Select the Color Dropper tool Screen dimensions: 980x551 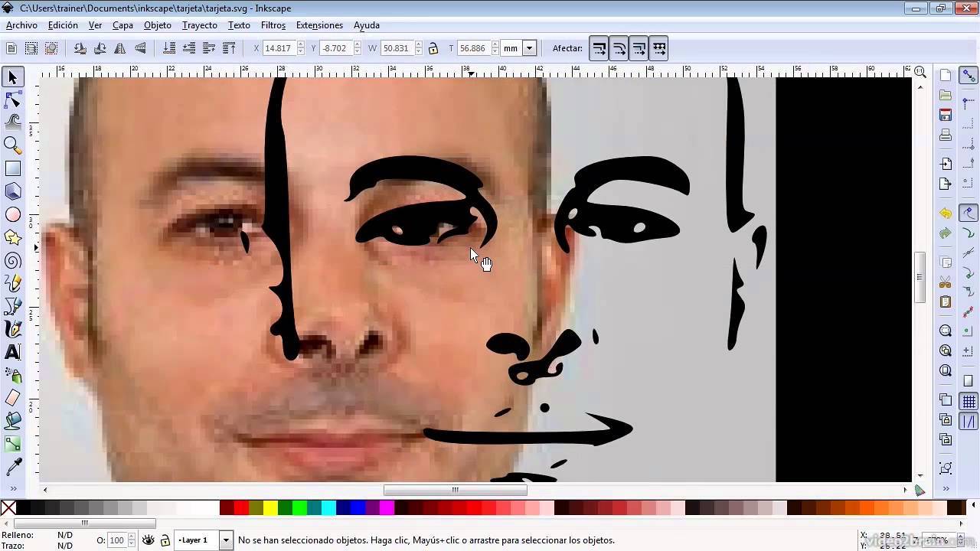(x=12, y=467)
